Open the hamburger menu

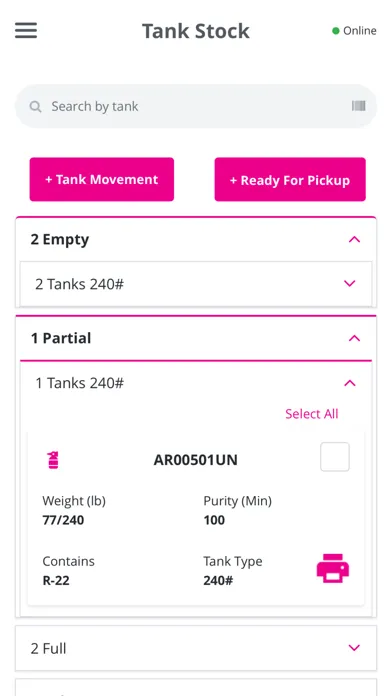tap(26, 31)
